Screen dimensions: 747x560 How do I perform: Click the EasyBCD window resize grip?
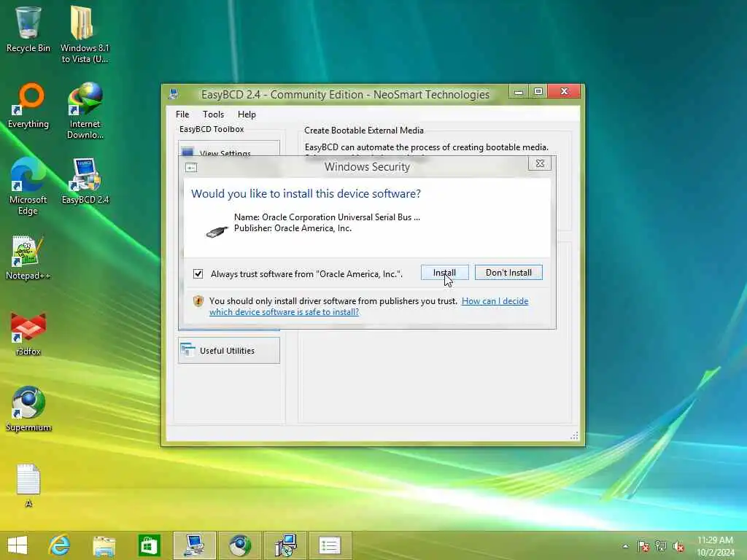pos(575,435)
